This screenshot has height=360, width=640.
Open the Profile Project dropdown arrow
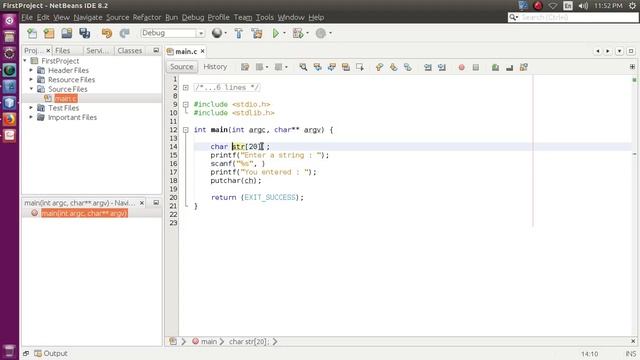tap(330, 33)
